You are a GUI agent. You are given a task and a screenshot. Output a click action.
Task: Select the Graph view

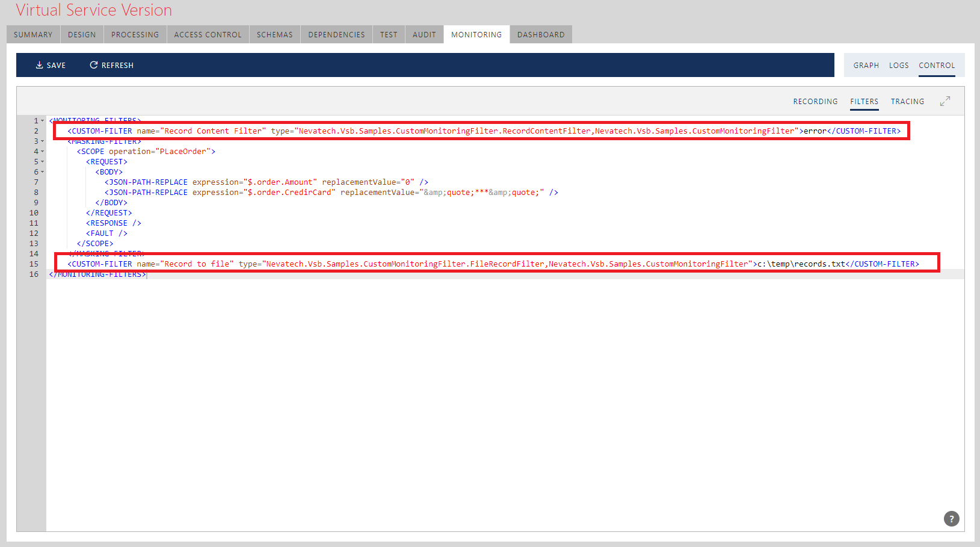(x=866, y=66)
